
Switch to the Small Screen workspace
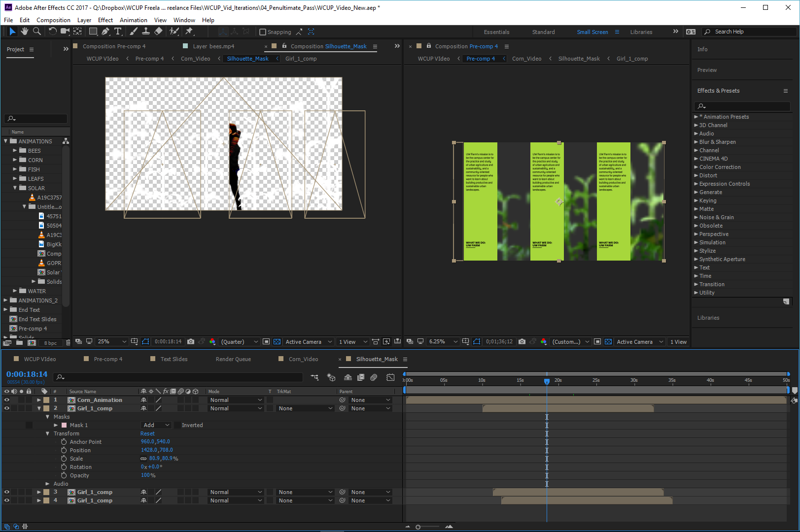tap(592, 32)
